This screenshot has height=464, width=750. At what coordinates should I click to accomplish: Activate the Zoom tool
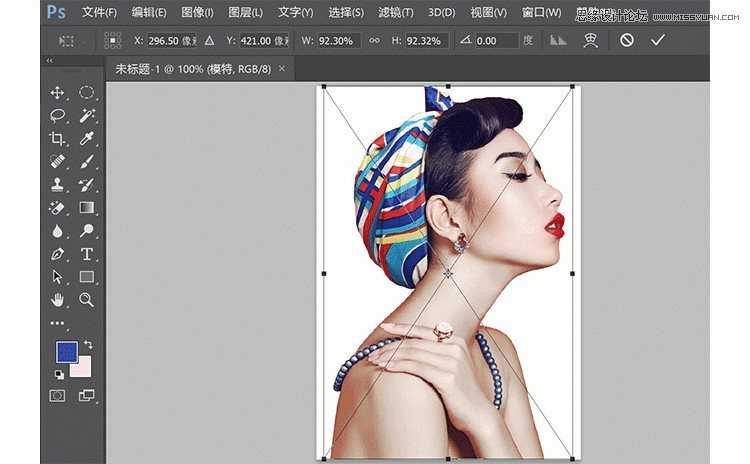pyautogui.click(x=87, y=299)
